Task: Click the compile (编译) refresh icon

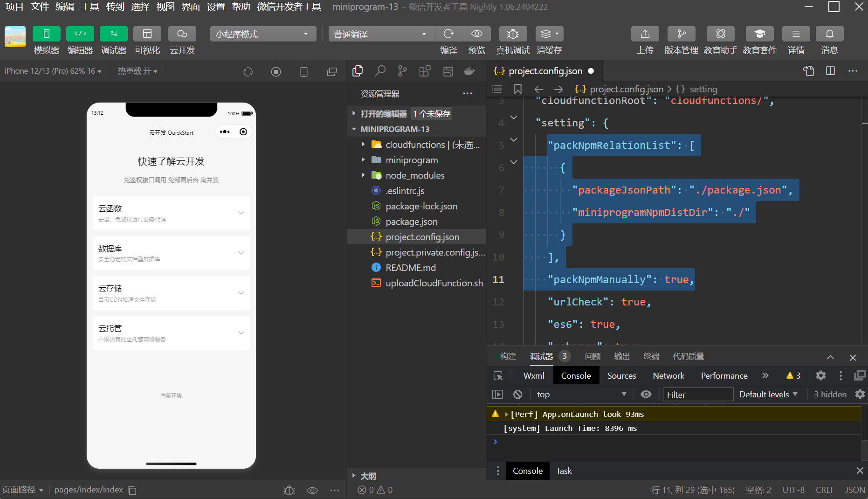Action: coord(449,34)
